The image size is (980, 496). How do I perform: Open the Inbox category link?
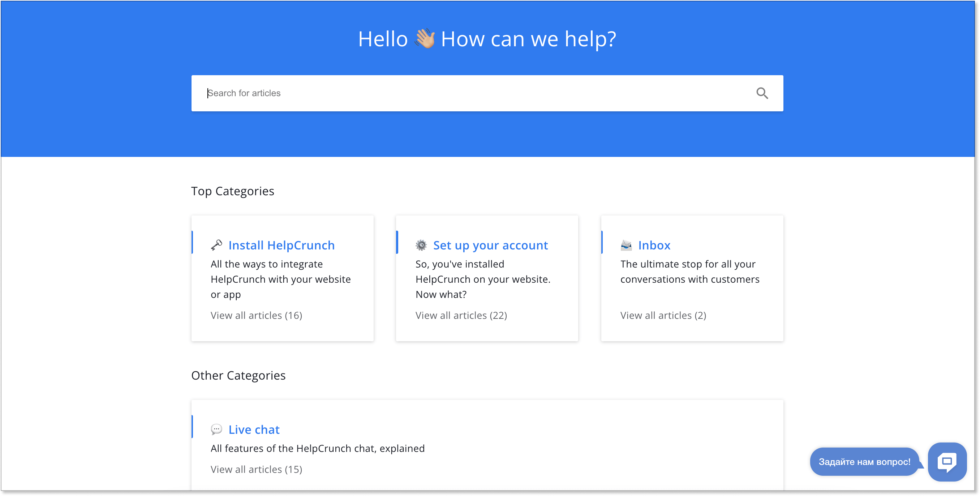pos(654,245)
